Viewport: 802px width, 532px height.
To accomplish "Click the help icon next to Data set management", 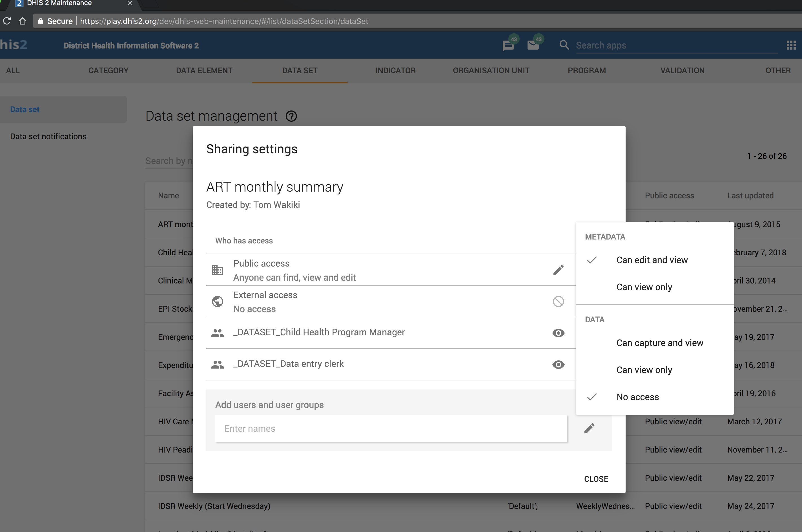I will (x=291, y=116).
